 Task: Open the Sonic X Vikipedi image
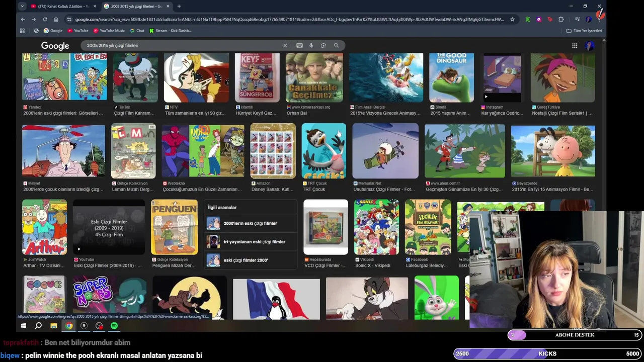click(x=376, y=227)
